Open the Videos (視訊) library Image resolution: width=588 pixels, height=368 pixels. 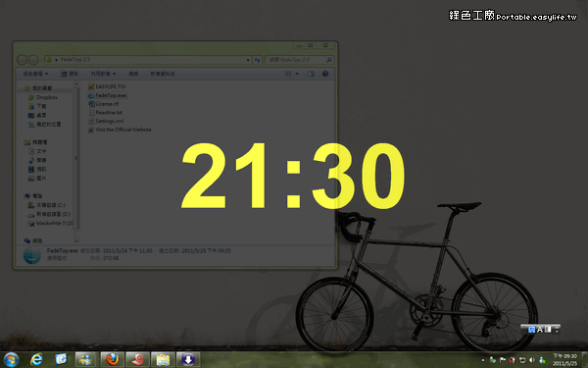click(x=37, y=170)
